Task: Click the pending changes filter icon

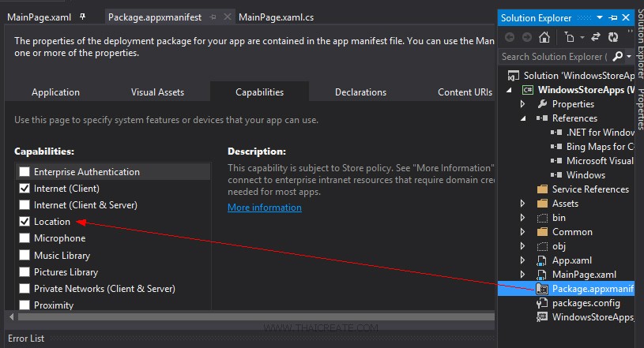Action: pyautogui.click(x=567, y=37)
